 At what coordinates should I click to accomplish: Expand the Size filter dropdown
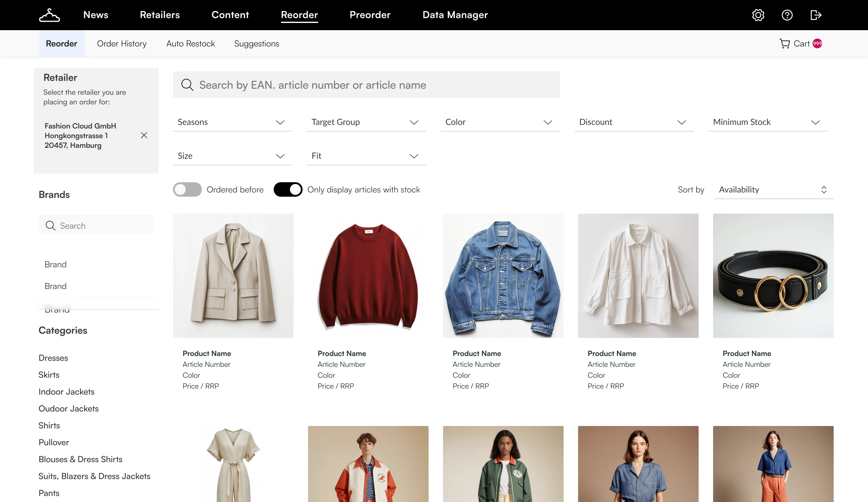coord(232,156)
